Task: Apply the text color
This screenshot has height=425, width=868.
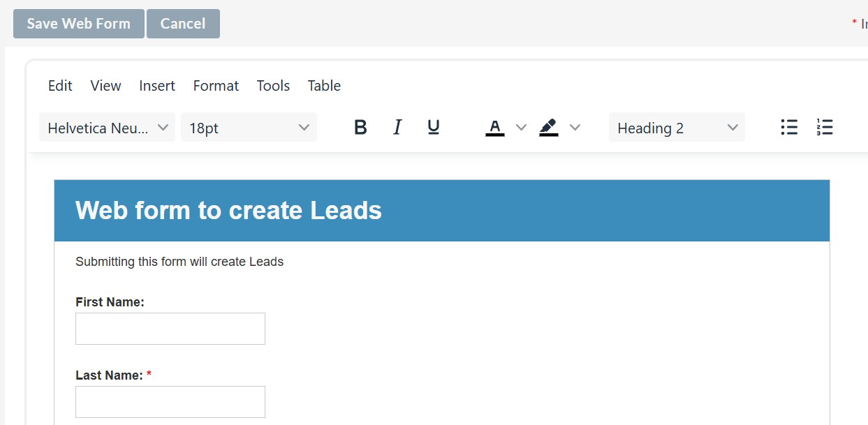Action: point(495,127)
